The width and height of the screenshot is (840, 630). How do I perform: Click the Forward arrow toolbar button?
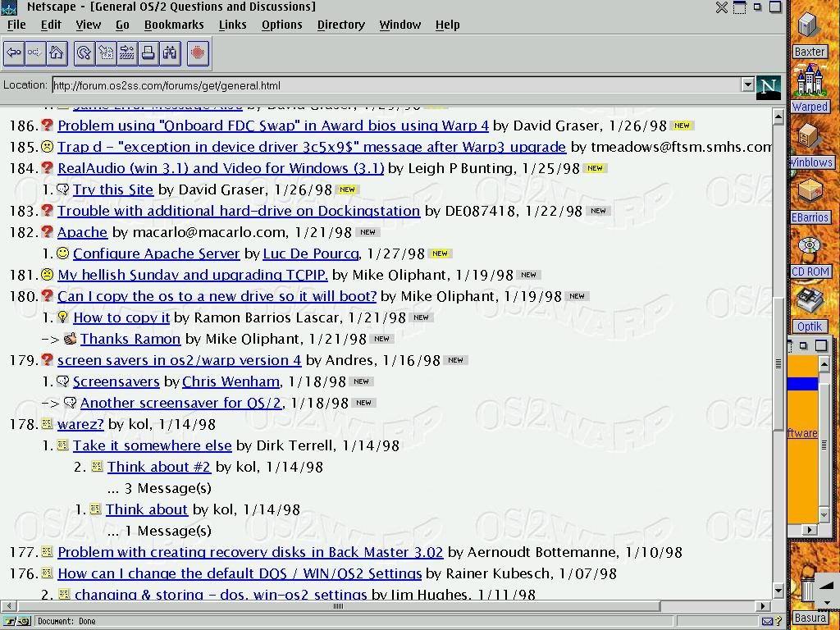click(34, 53)
